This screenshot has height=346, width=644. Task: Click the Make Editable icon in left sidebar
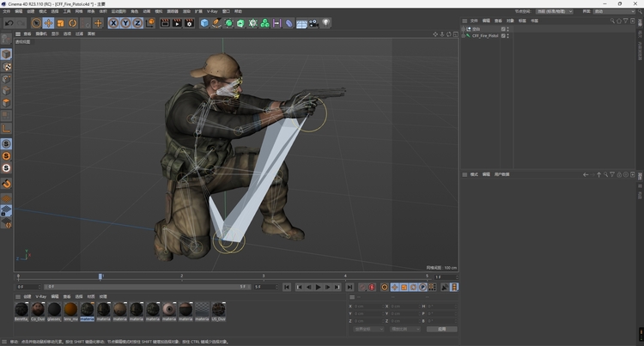click(6, 39)
